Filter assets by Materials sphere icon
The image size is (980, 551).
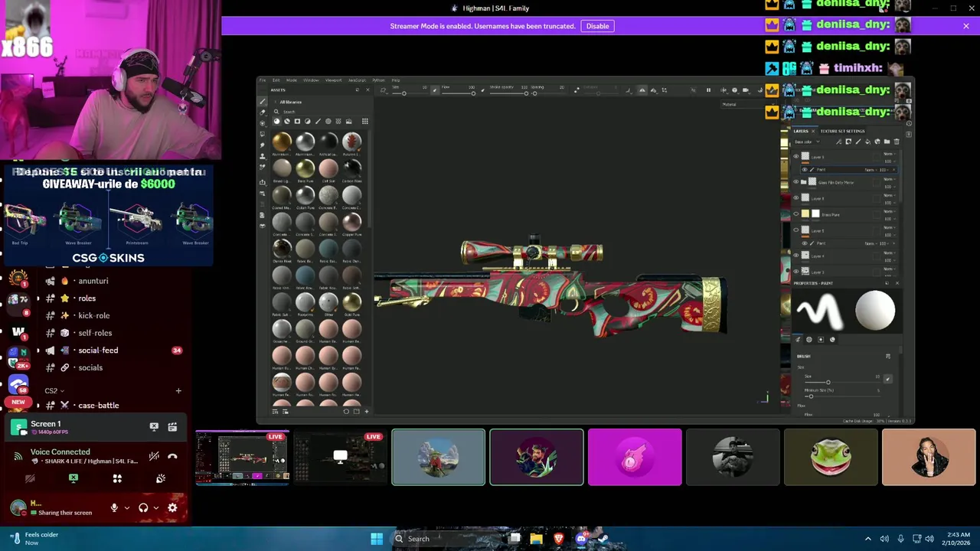click(276, 121)
